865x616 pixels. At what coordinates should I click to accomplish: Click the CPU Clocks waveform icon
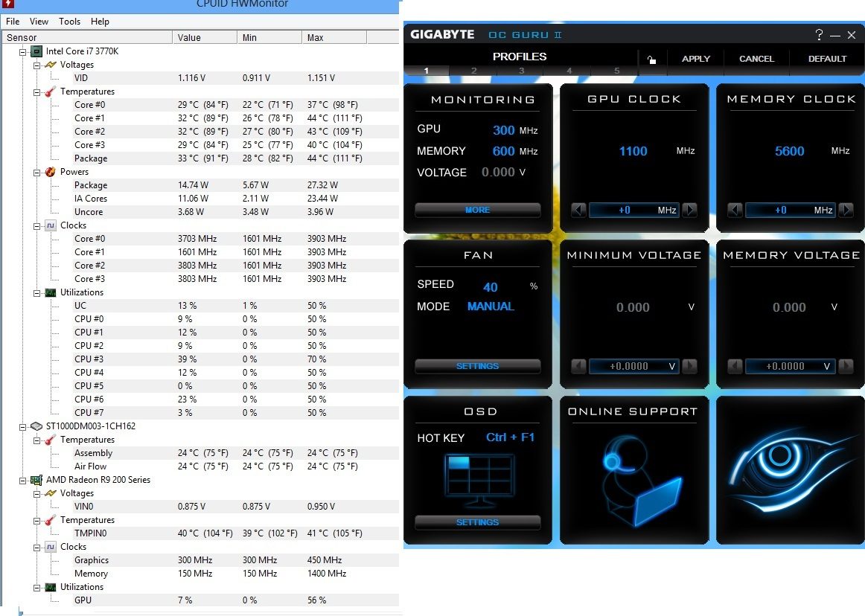pyautogui.click(x=51, y=225)
